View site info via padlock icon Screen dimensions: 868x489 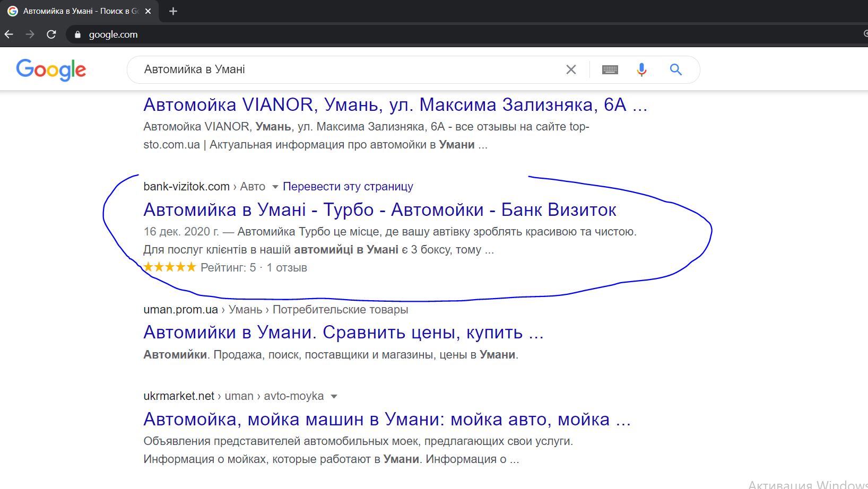tap(78, 34)
